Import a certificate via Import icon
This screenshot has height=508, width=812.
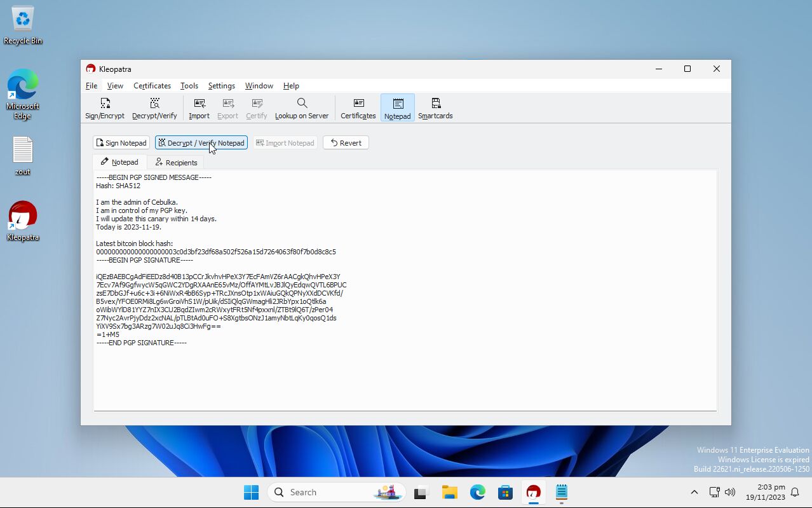coord(199,108)
